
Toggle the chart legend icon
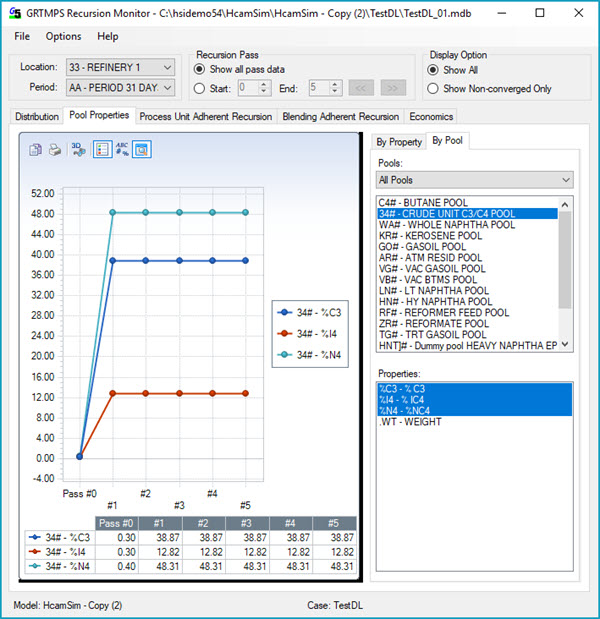tap(101, 150)
